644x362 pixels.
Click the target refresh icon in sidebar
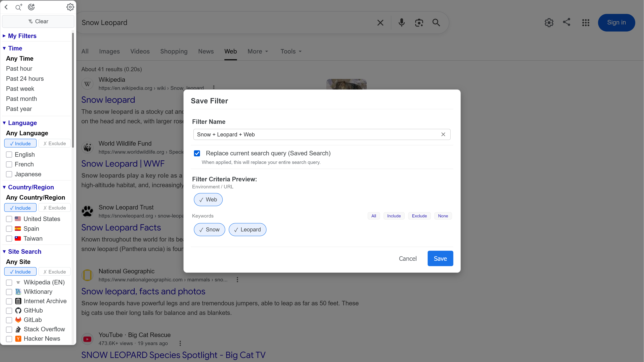coord(31,7)
